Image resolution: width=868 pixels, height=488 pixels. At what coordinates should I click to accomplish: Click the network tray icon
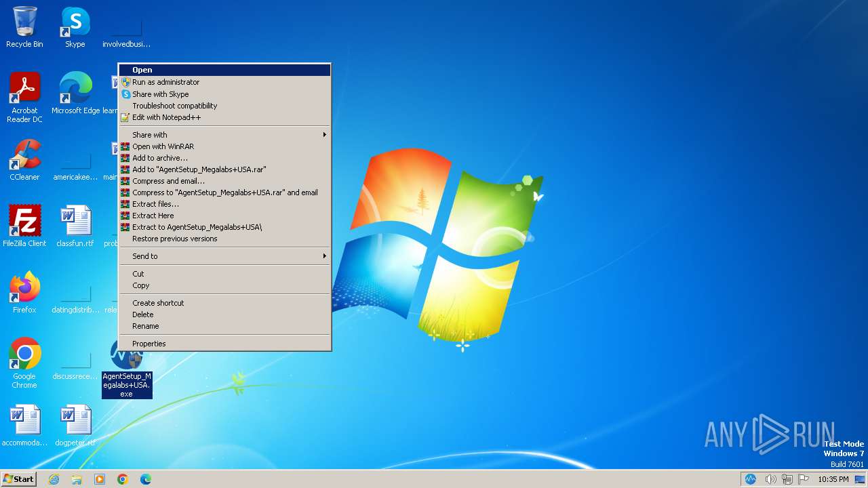point(787,479)
